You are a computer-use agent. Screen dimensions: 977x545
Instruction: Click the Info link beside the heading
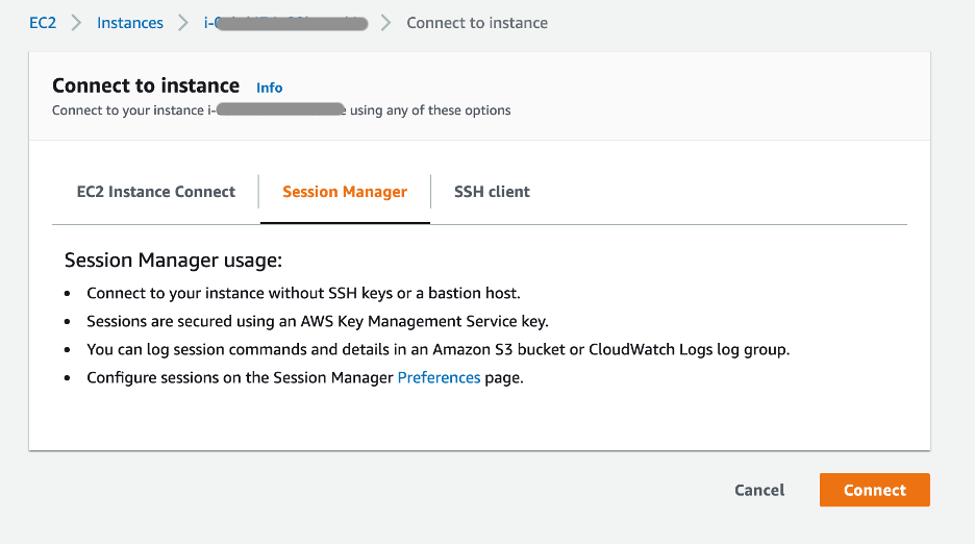tap(269, 88)
